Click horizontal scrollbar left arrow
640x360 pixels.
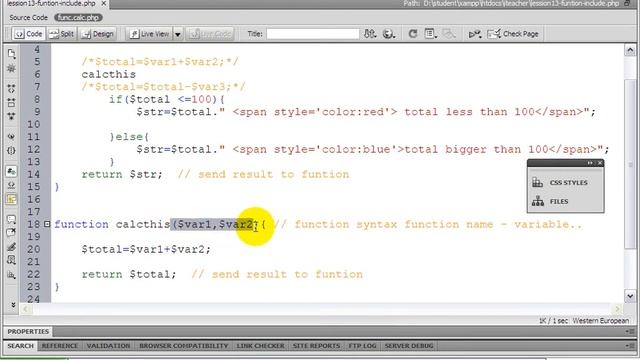(26, 309)
